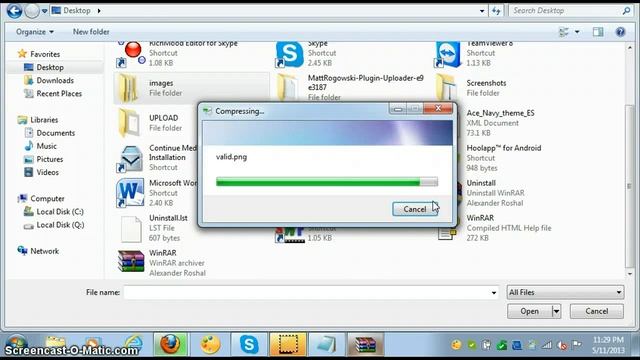Select the TeamViewer 8 shortcut icon

tap(448, 54)
